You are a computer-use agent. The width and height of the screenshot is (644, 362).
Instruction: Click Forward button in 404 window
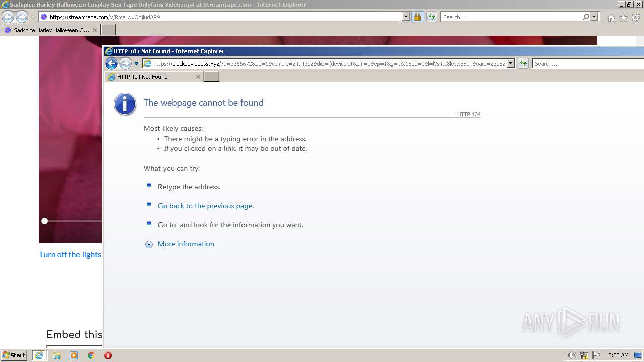pos(125,64)
